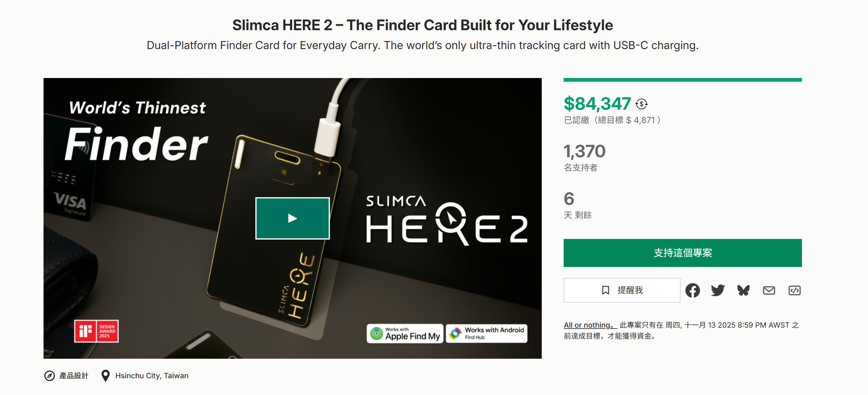Click the compass icon for product design

[50, 376]
